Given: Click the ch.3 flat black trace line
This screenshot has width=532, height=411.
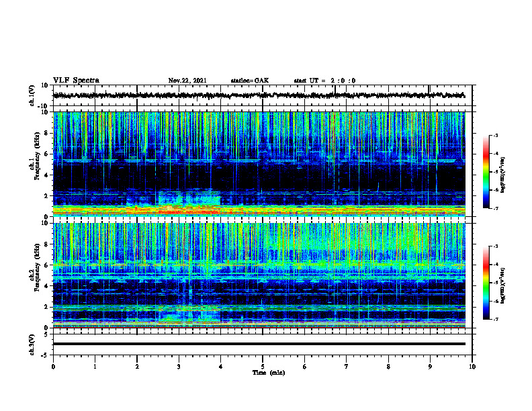Looking at the screenshot, I should point(259,344).
